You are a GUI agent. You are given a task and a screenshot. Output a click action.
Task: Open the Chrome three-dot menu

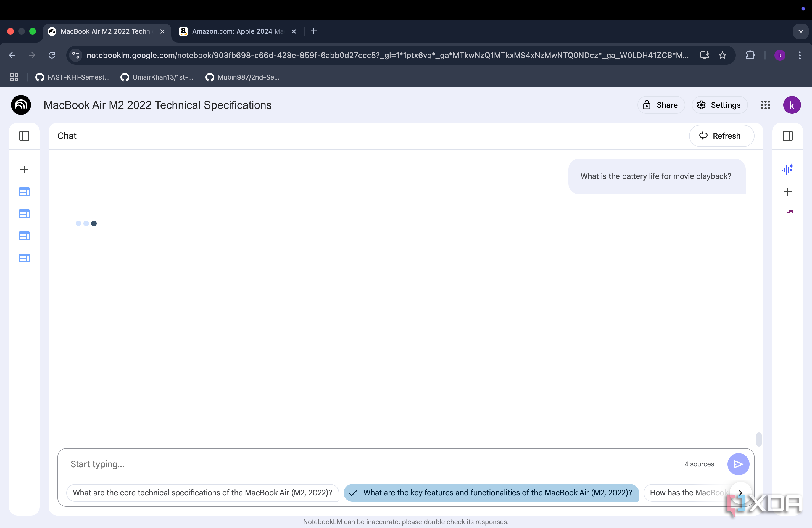click(799, 55)
